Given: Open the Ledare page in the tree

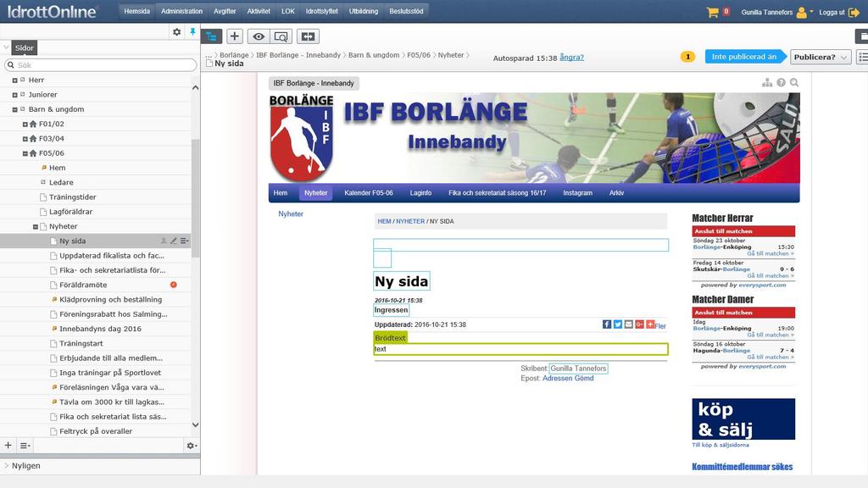Looking at the screenshot, I should point(61,183).
